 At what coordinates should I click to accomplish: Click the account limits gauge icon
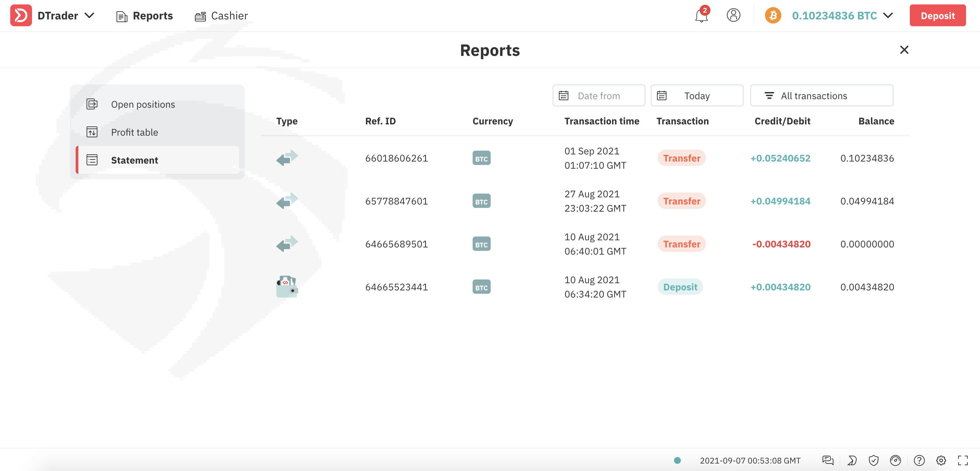(x=895, y=460)
